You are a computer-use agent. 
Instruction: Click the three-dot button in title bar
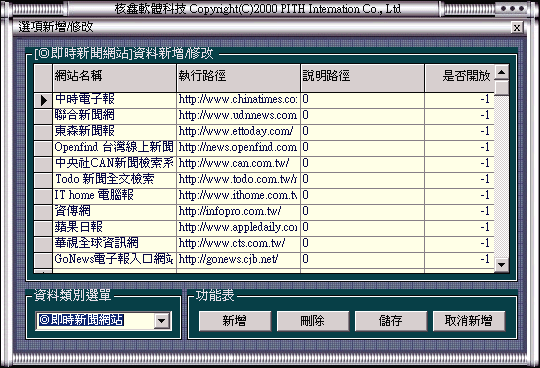click(x=512, y=9)
